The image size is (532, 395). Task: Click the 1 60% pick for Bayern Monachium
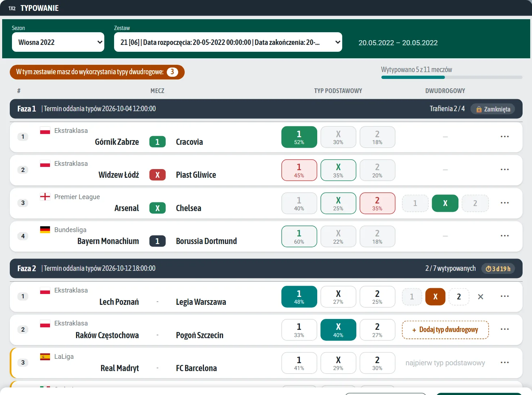(x=299, y=236)
